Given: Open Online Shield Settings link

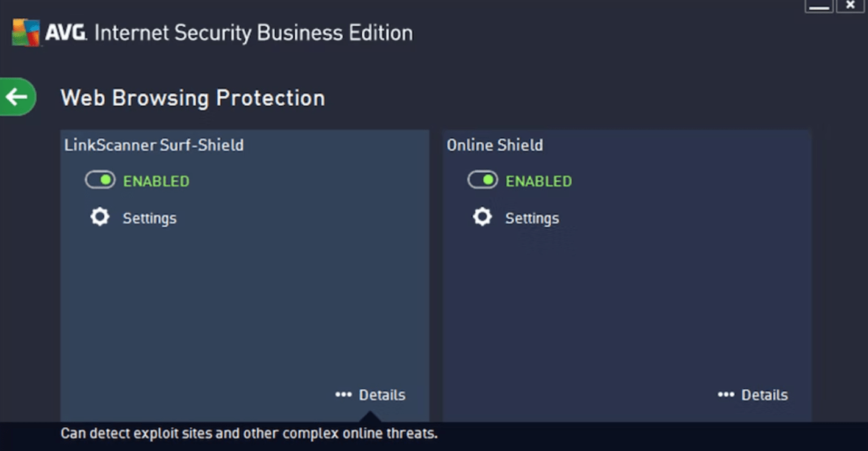Looking at the screenshot, I should (532, 218).
